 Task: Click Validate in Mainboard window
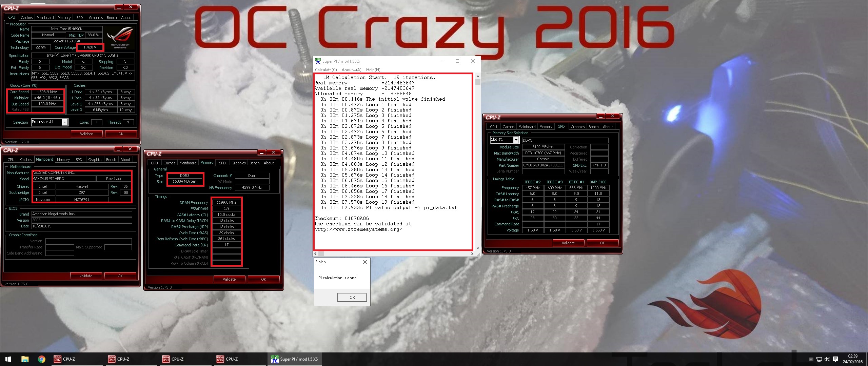point(86,276)
